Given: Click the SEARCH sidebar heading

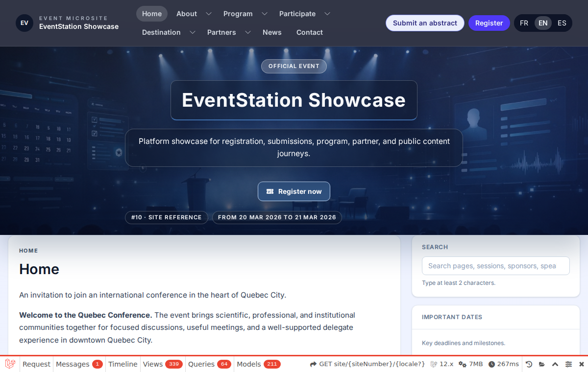Looking at the screenshot, I should coord(435,247).
